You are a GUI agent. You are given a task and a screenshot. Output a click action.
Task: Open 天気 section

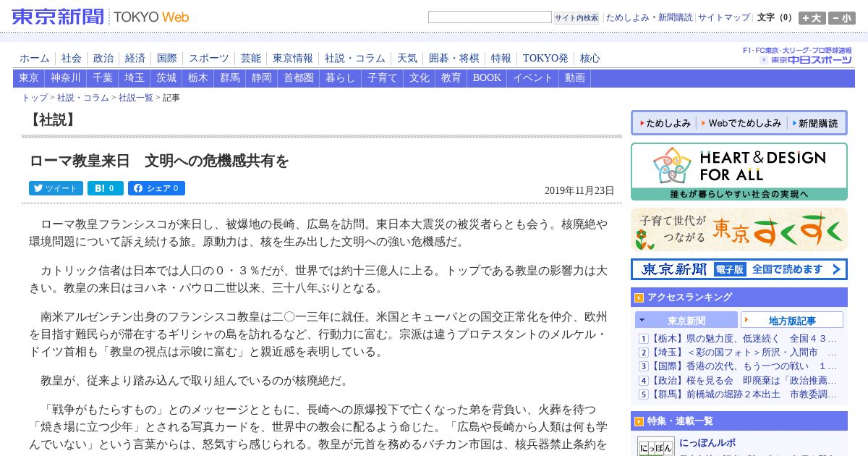[407, 58]
